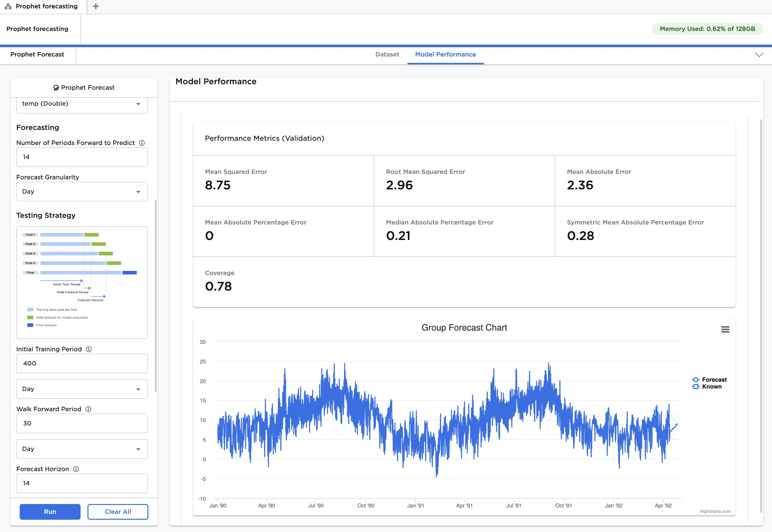Click info icon next to Forecast Horizon

point(76,469)
